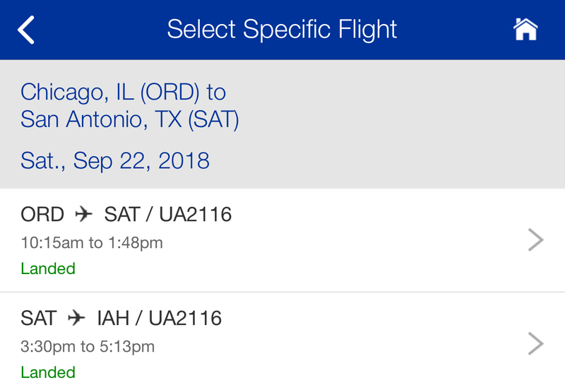The height and width of the screenshot is (392, 565).
Task: Open chevron for SAT to IAH flight
Action: coord(536,343)
